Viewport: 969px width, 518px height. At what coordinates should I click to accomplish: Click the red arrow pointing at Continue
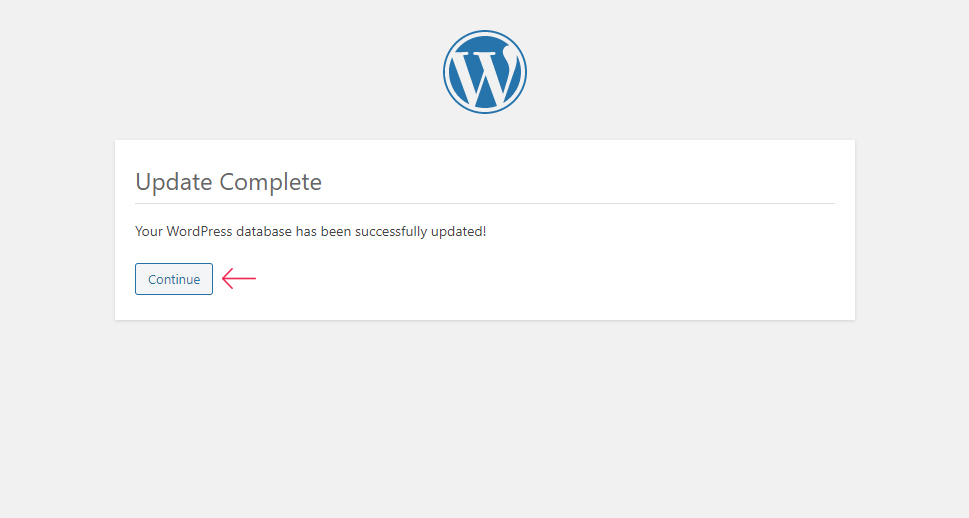pyautogui.click(x=239, y=279)
